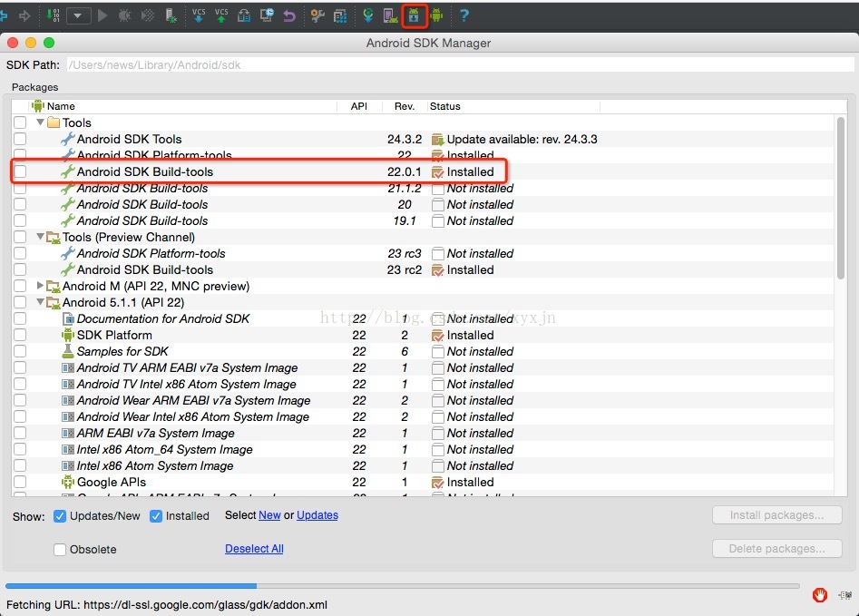Screen dimensions: 859x616
Task: Run with coverage toolbar icon
Action: coord(148,15)
